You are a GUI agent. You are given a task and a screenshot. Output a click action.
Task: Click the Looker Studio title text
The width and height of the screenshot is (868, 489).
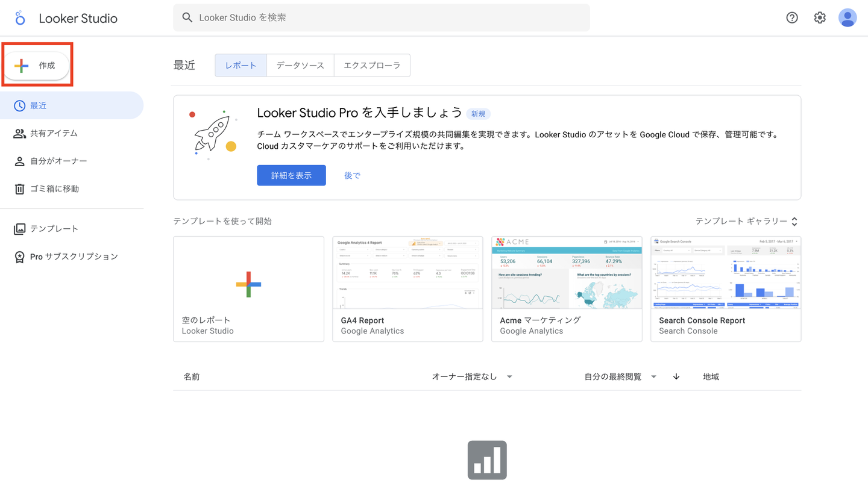click(78, 18)
